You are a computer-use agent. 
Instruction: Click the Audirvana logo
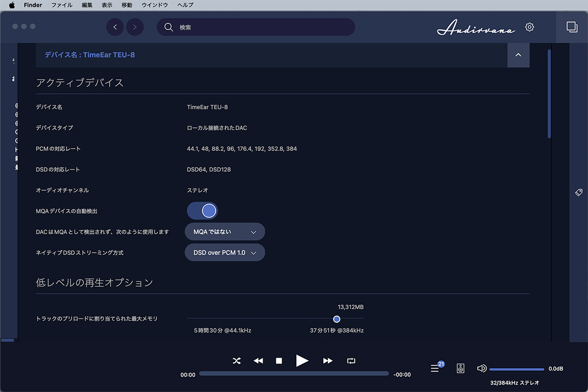point(476,28)
